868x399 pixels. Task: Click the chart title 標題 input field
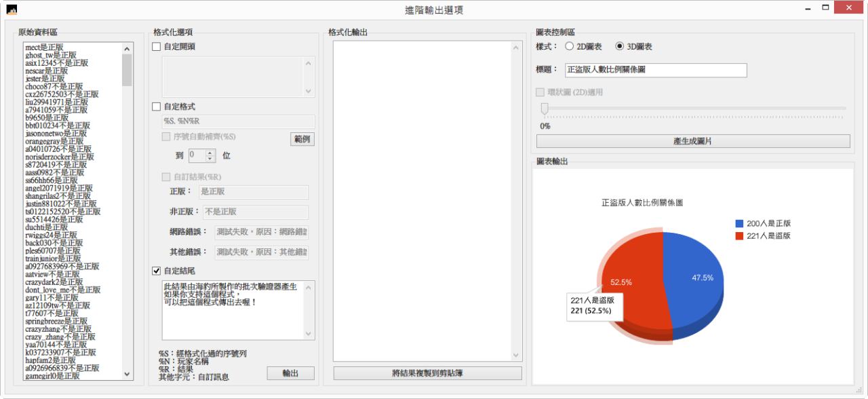coord(655,70)
